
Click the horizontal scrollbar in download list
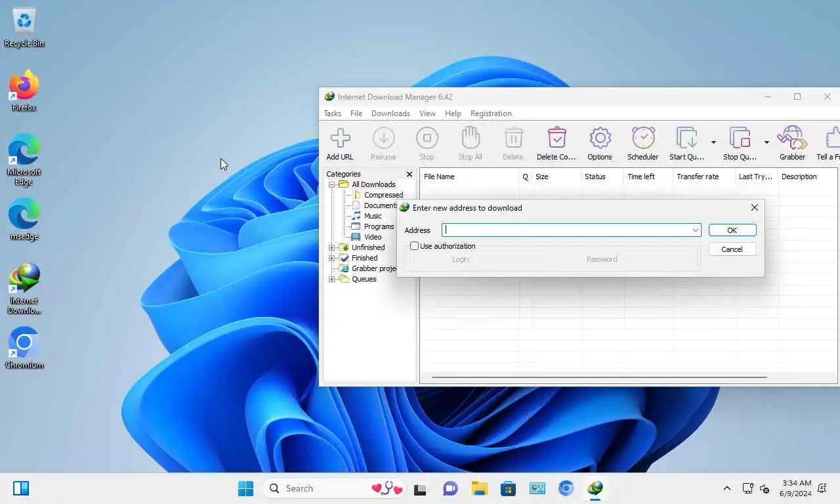(x=599, y=377)
